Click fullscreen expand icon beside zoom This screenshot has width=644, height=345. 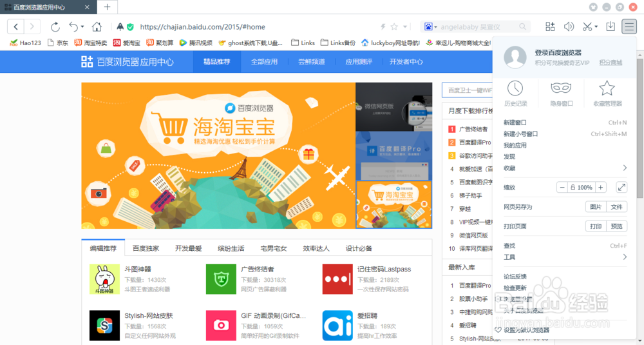pos(622,188)
